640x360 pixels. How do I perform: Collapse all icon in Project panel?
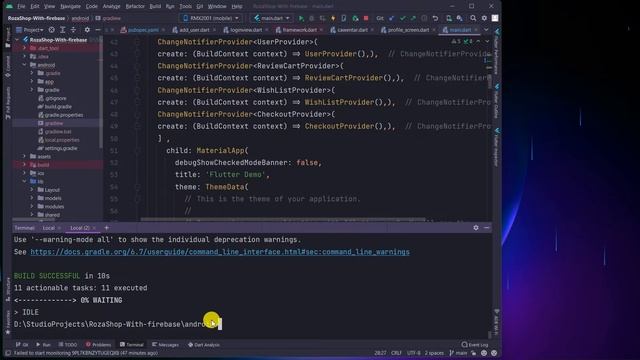coord(73,30)
